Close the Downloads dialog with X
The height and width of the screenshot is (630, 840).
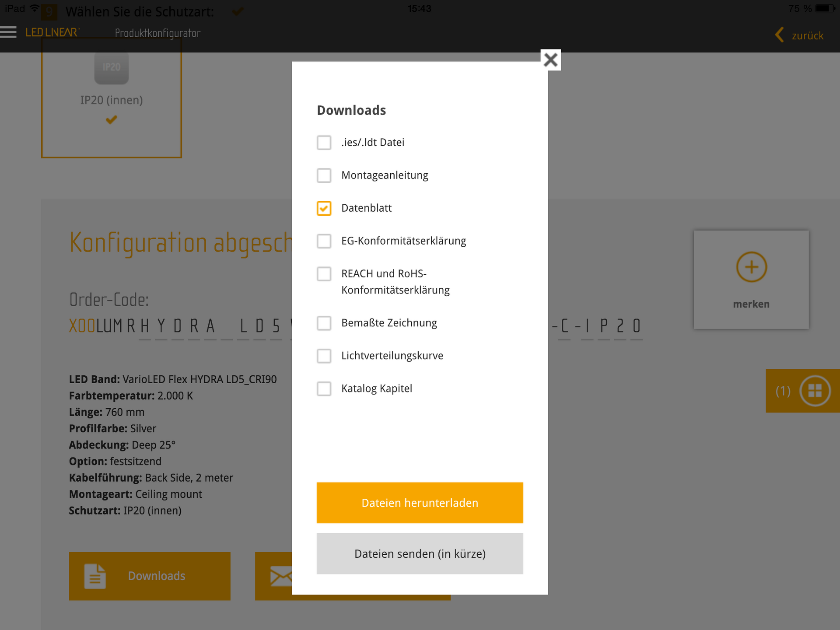550,59
